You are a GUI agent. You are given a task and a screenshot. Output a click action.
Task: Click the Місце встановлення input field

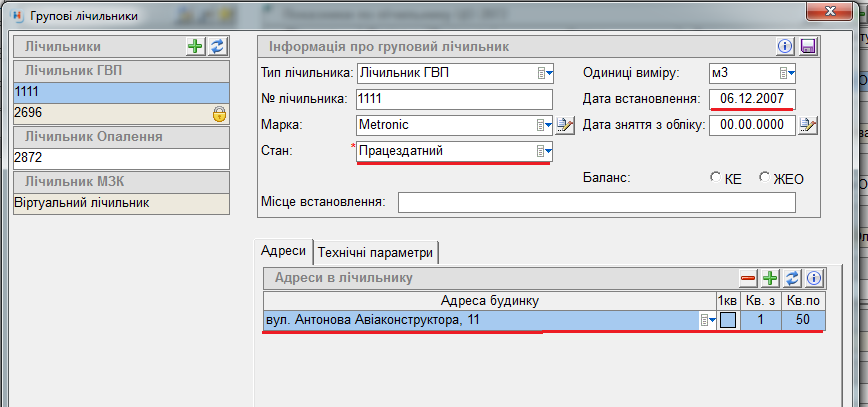point(596,203)
